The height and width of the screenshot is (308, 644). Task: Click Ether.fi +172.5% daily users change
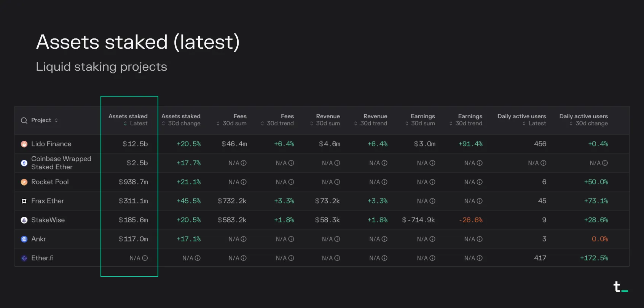594,258
